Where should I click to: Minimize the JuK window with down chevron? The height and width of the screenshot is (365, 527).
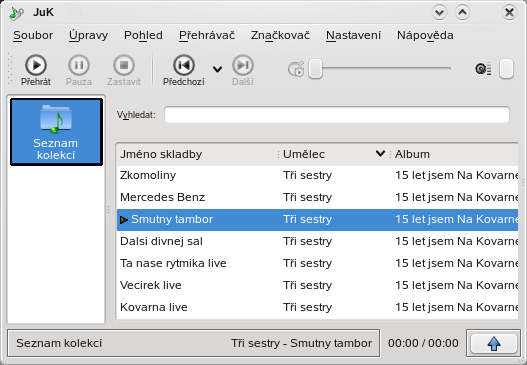pos(439,13)
